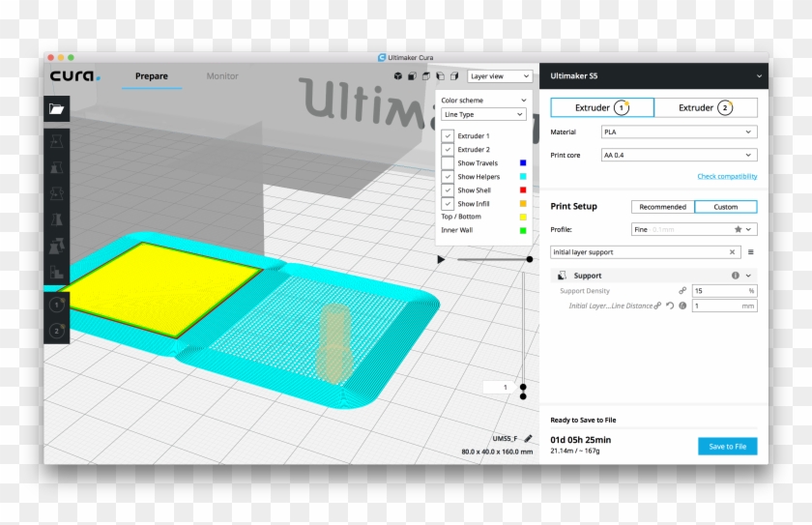Open the Material PLA dropdown
The width and height of the screenshot is (812, 525).
click(x=679, y=132)
